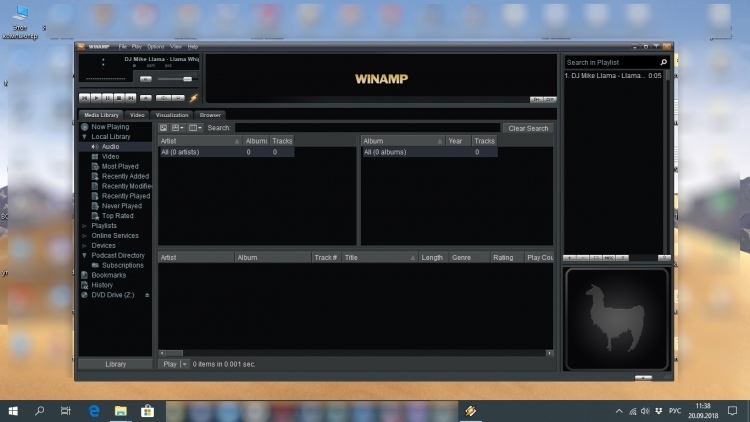Switch to the Visualization tab

point(171,115)
